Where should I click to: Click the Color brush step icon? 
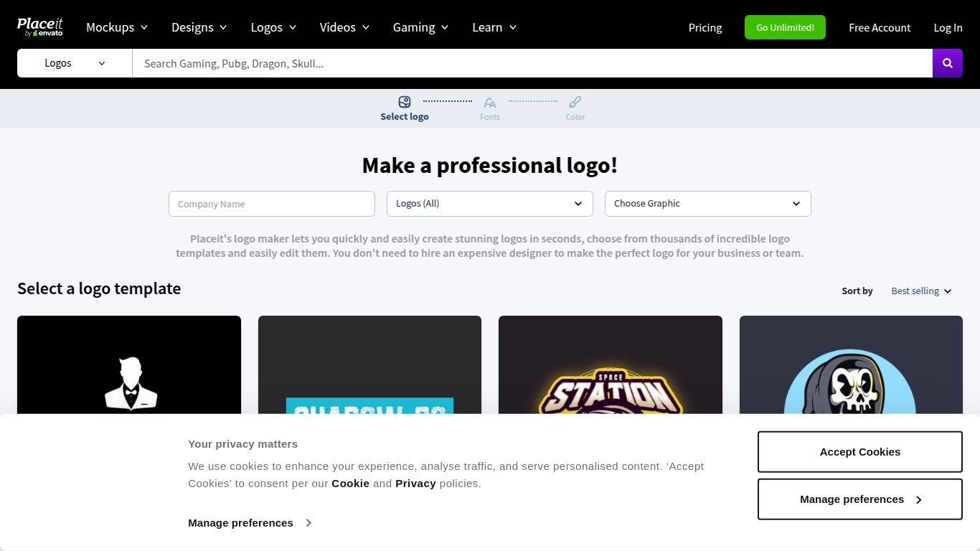click(575, 103)
